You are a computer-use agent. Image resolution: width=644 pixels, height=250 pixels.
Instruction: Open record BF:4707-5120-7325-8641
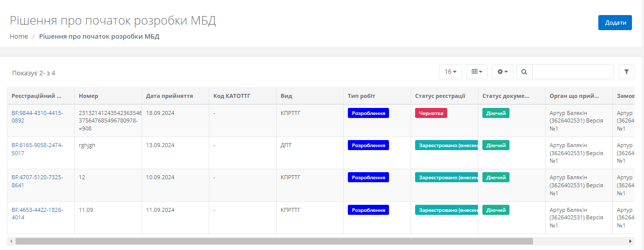tap(37, 181)
